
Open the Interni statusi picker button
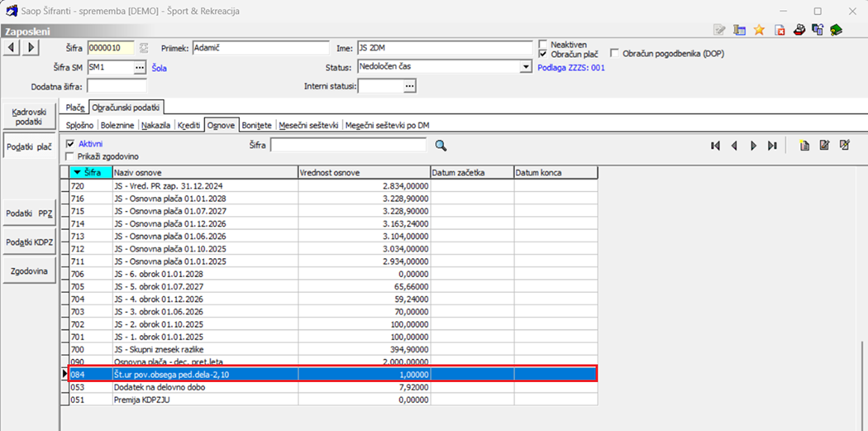(x=409, y=86)
